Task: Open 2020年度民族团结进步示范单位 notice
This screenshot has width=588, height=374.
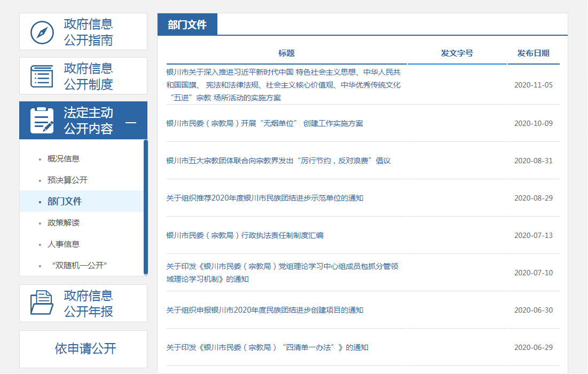Action: coord(265,198)
